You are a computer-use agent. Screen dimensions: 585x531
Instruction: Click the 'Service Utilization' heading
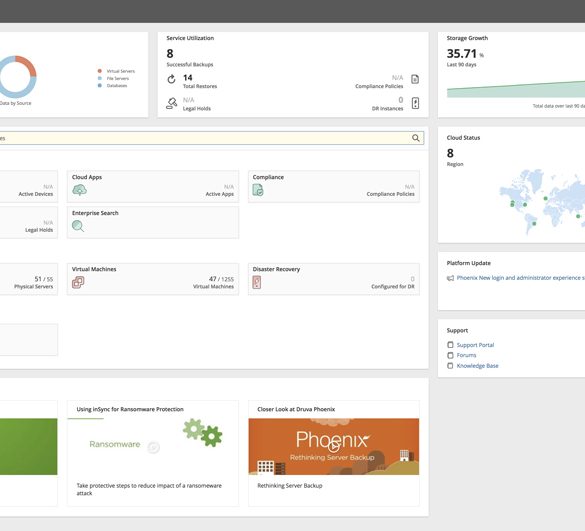pos(190,38)
